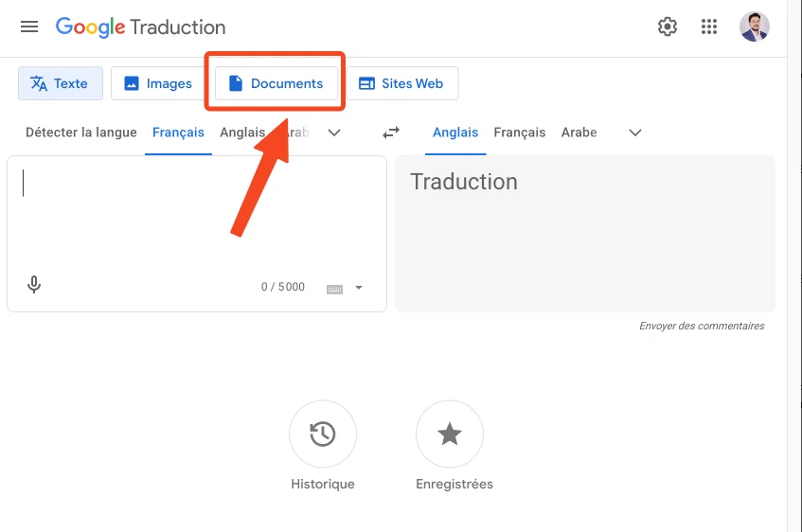802x532 pixels.
Task: Select Français as target language
Action: pyautogui.click(x=519, y=133)
